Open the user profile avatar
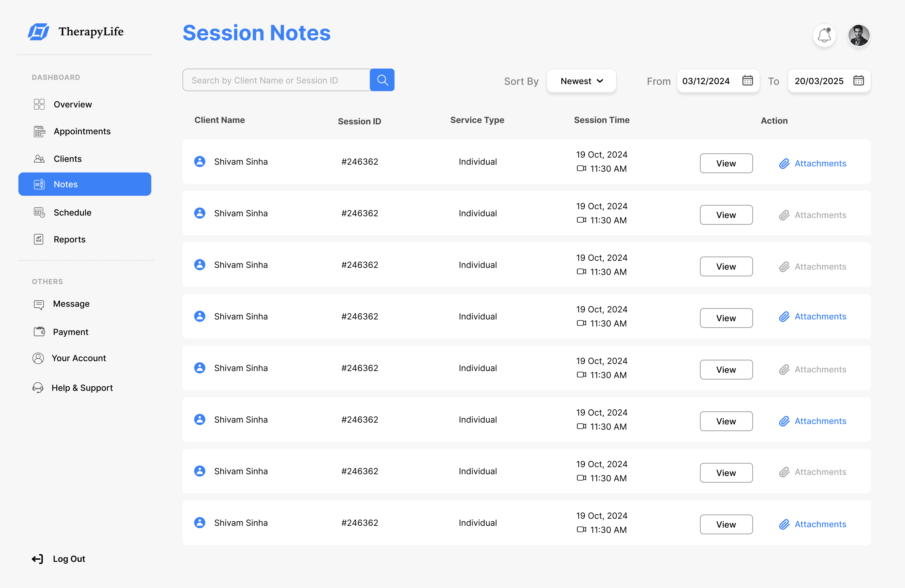Viewport: 905px width, 588px height. point(859,35)
